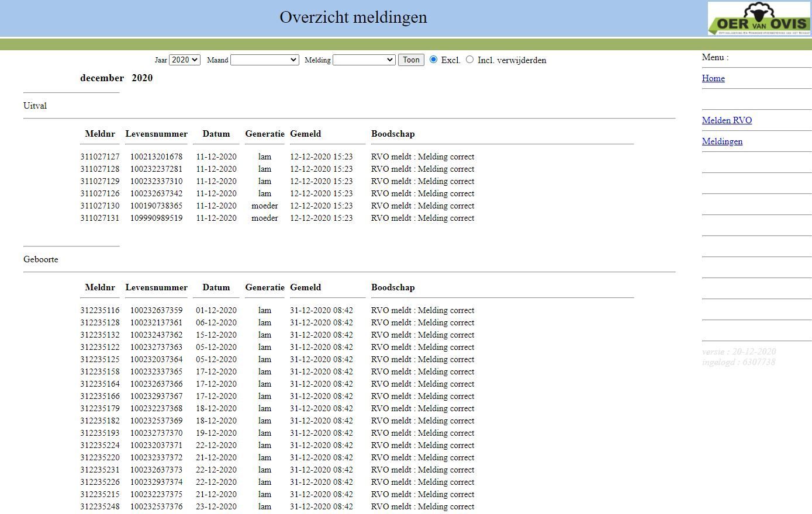Select Geboorte row with meldnr 312235116
The height and width of the screenshot is (514, 812).
(100, 310)
